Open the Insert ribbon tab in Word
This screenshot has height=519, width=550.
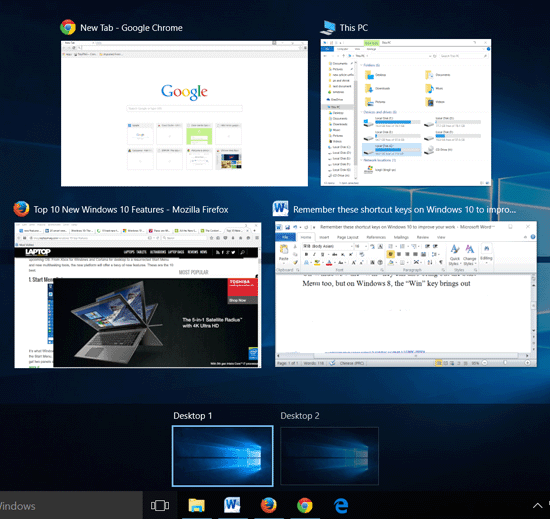click(x=324, y=237)
